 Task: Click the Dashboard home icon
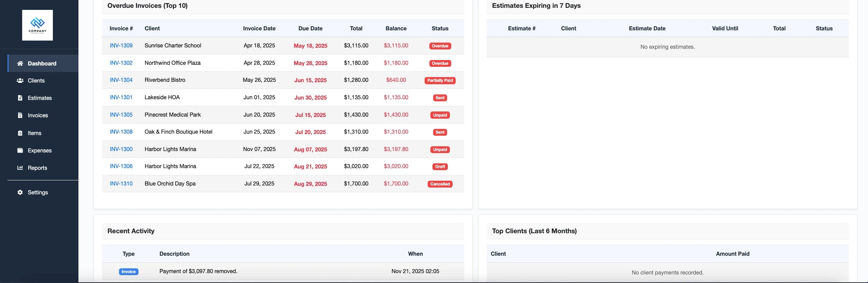[20, 63]
